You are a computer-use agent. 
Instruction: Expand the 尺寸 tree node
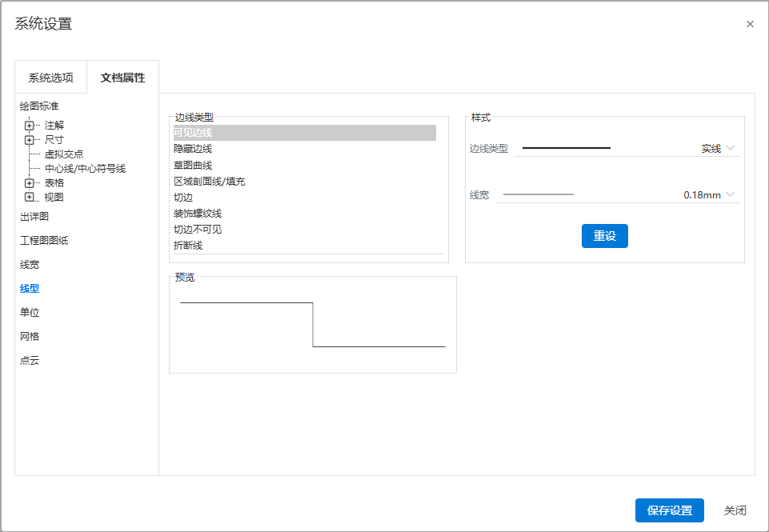tap(30, 140)
